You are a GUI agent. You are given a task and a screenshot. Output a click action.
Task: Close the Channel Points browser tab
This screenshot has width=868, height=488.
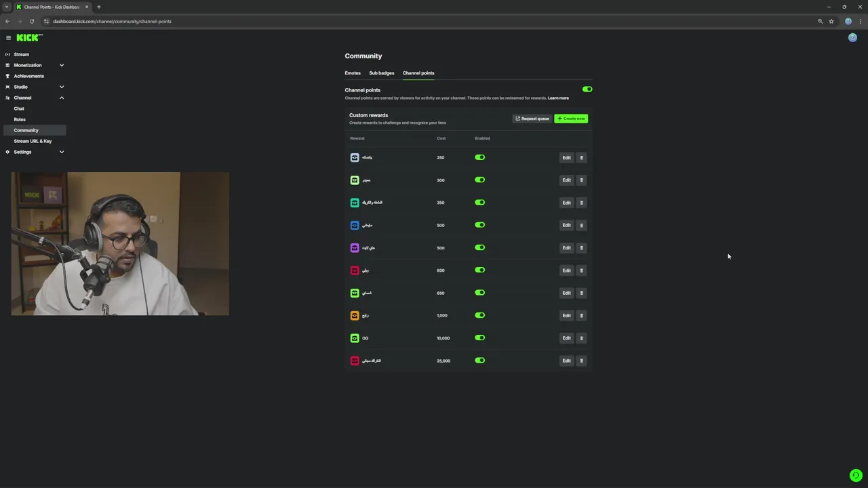(87, 7)
